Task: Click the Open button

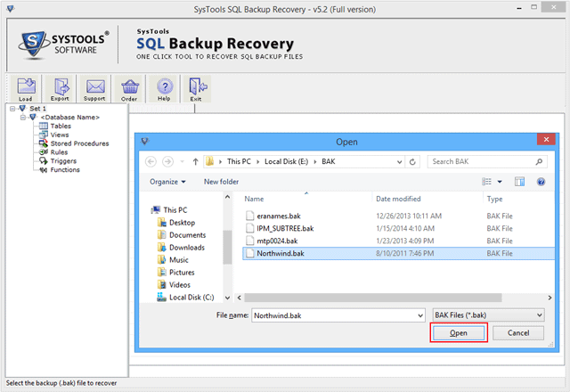Action: (x=459, y=332)
